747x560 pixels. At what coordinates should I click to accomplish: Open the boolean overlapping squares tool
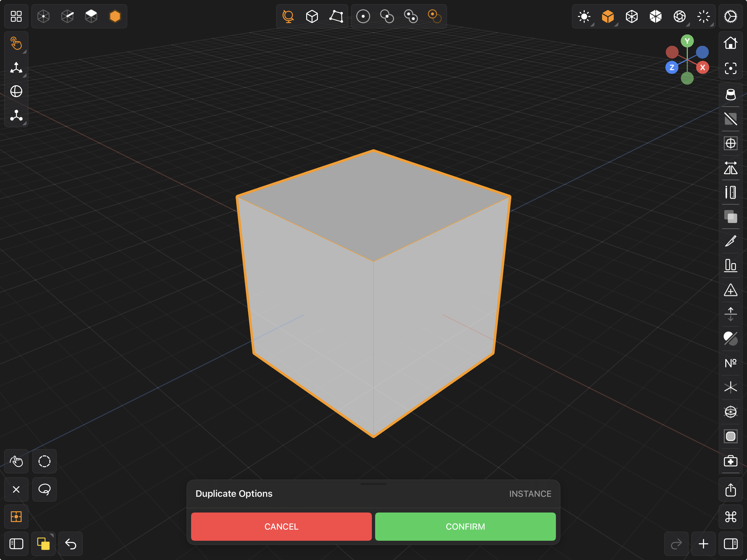(x=731, y=217)
